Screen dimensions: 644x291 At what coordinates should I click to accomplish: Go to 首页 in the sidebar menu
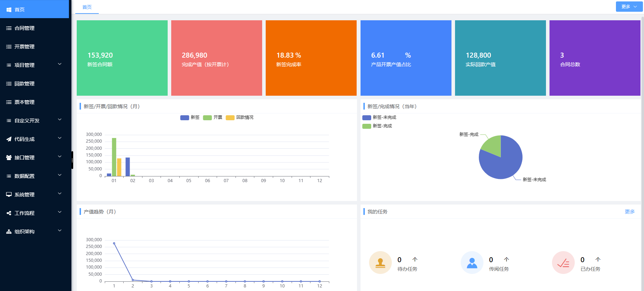(34, 9)
